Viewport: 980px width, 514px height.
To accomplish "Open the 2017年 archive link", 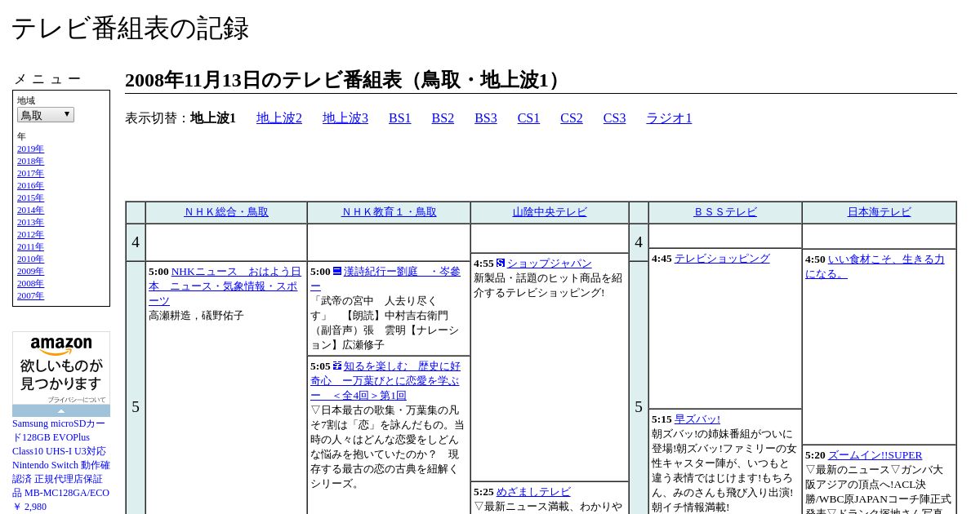I will 30,173.
